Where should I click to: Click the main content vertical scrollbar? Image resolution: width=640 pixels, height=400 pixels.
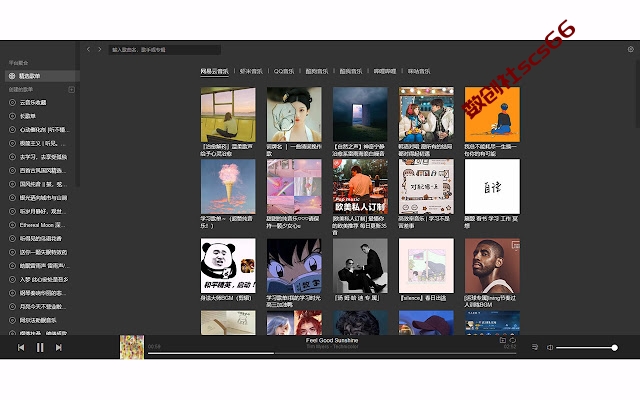[637, 94]
